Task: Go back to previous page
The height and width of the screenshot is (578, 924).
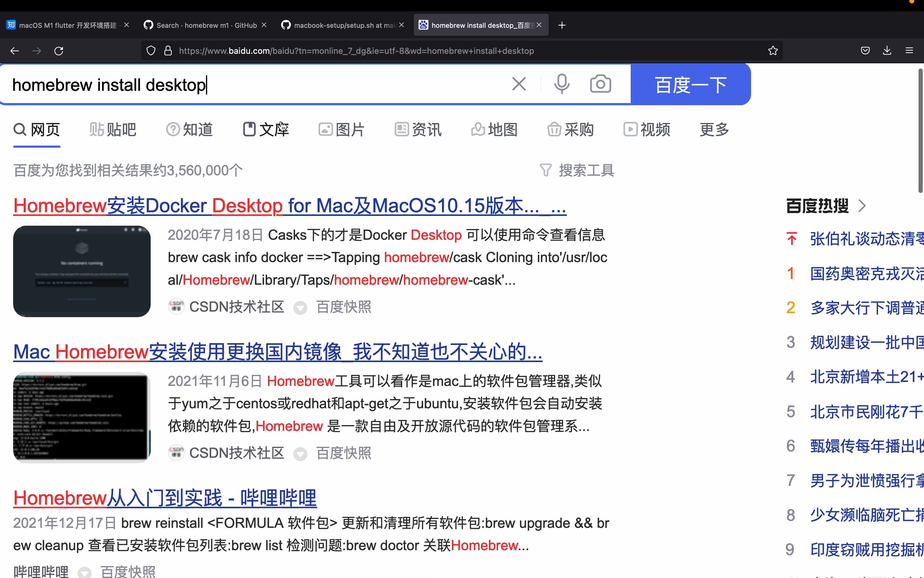Action: (14, 51)
